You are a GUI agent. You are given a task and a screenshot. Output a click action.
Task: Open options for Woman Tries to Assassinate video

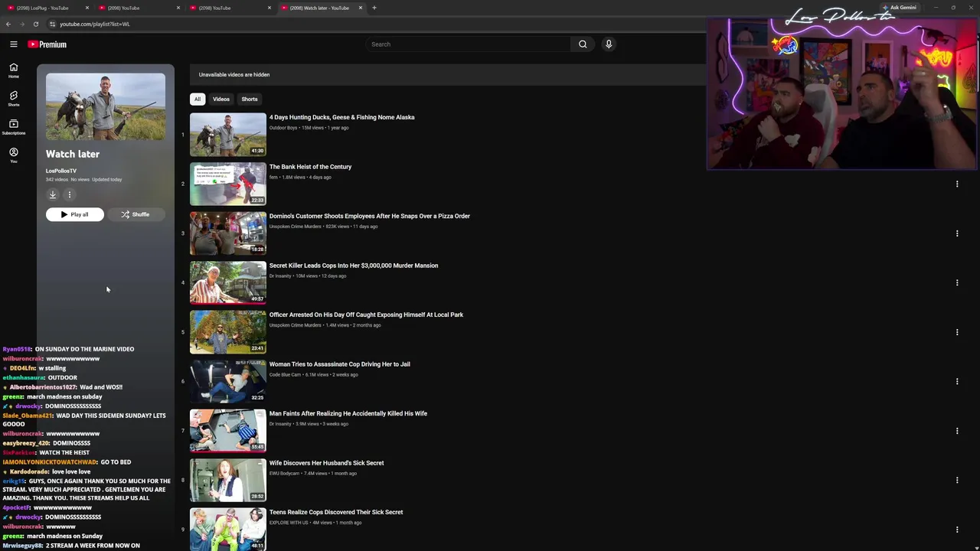(x=957, y=381)
